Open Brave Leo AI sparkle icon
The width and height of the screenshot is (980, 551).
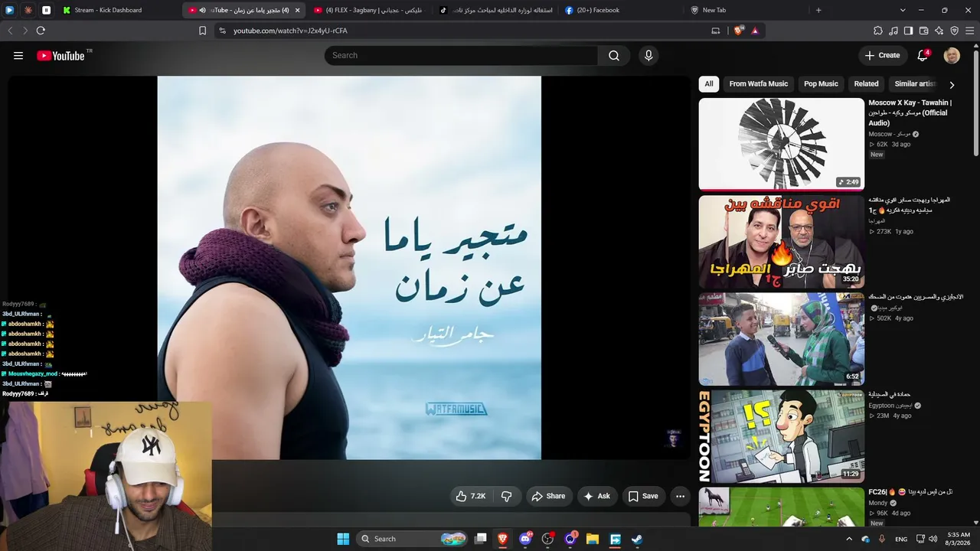(x=939, y=31)
